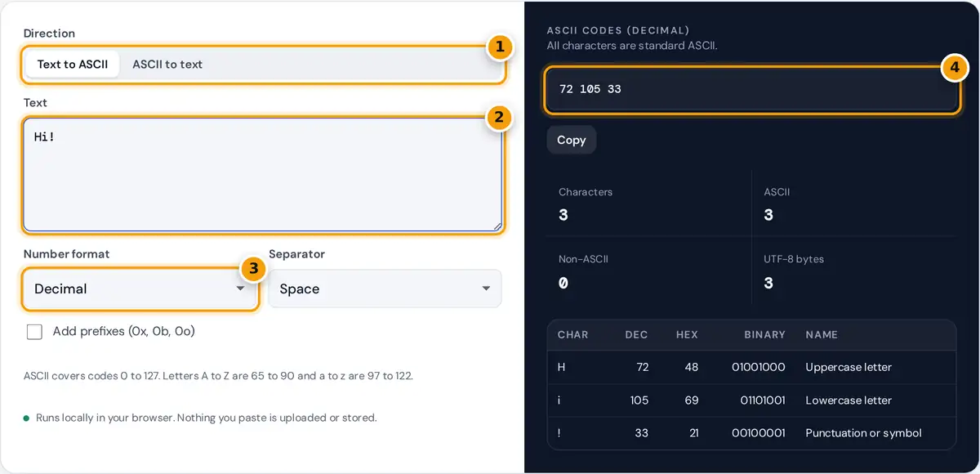The image size is (980, 474).
Task: Switch to ASCII to text direction
Action: pyautogui.click(x=167, y=65)
